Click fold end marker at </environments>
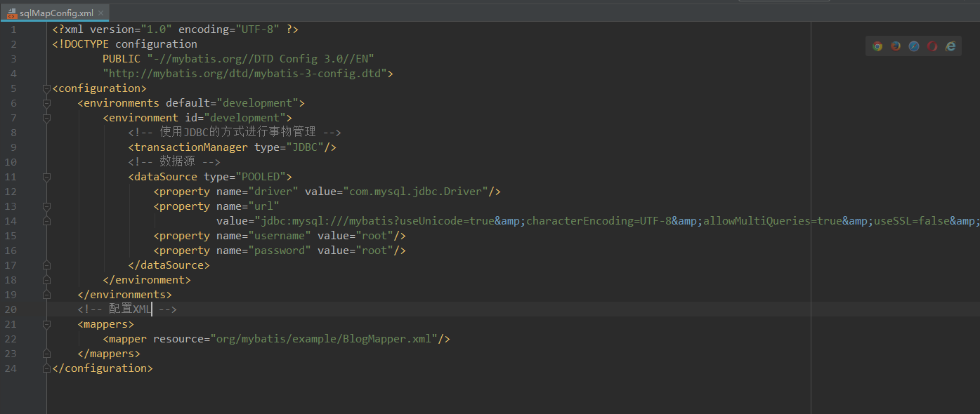 pyautogui.click(x=46, y=295)
